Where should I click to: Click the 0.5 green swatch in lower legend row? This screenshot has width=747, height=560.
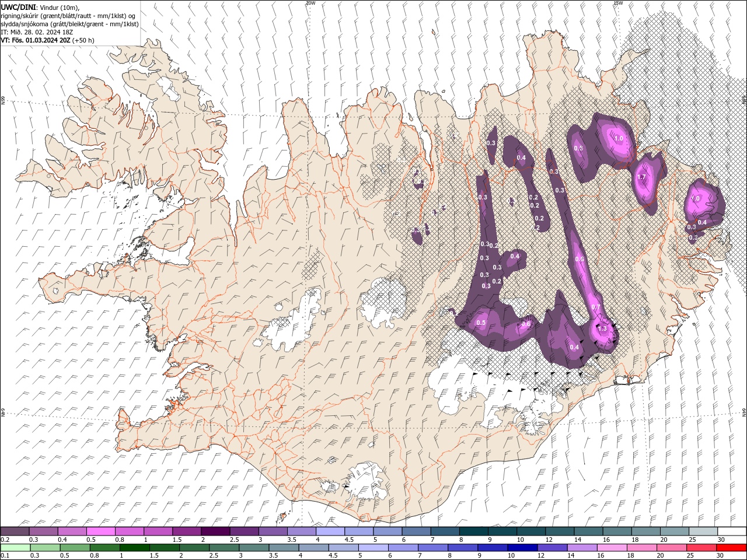click(75, 548)
